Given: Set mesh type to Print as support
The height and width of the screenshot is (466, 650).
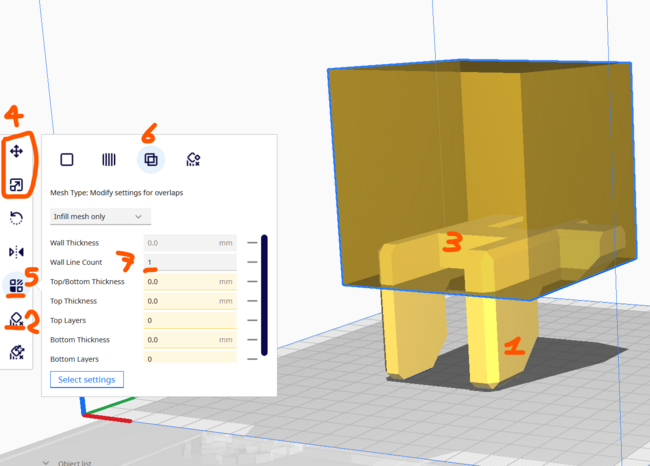Looking at the screenshot, I should (109, 159).
